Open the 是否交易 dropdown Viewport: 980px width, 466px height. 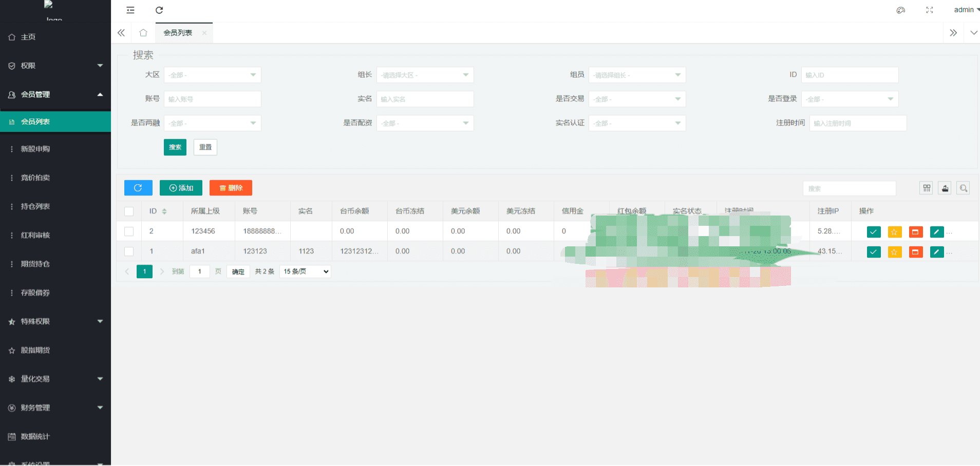637,99
